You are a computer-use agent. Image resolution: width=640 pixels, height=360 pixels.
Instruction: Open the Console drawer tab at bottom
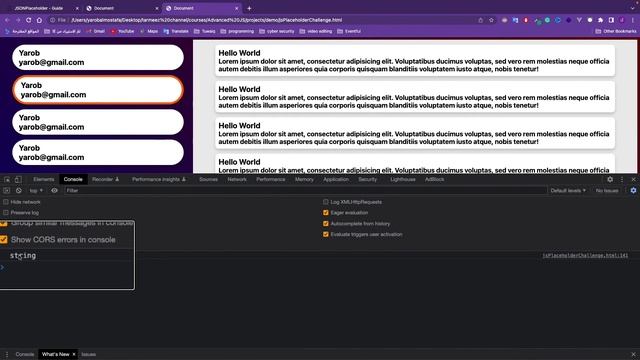pos(25,354)
